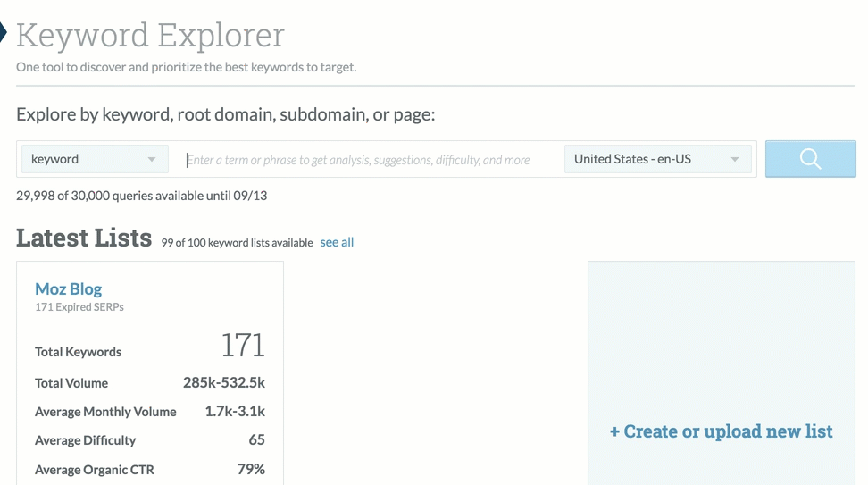This screenshot has width=868, height=485.
Task: Click the 99 of 100 keyword lists text
Action: [237, 242]
